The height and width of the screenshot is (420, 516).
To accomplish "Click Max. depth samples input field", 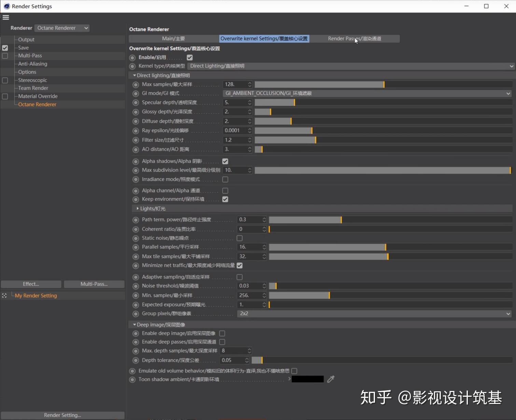I will (234, 351).
